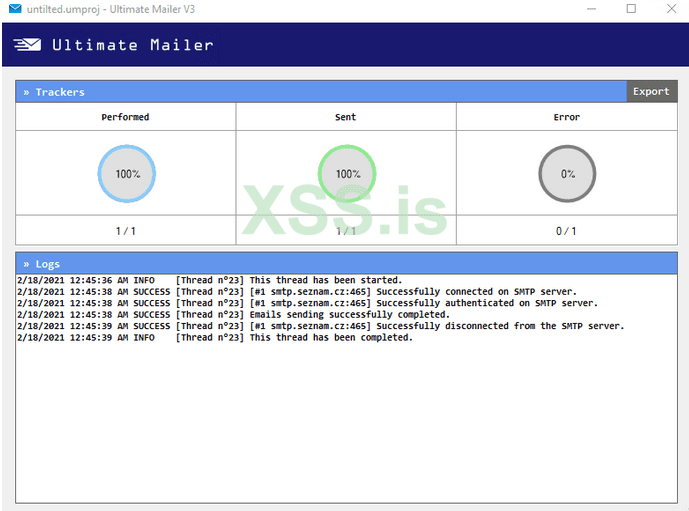Click the Error 0% progress circle
689x511 pixels.
567,174
